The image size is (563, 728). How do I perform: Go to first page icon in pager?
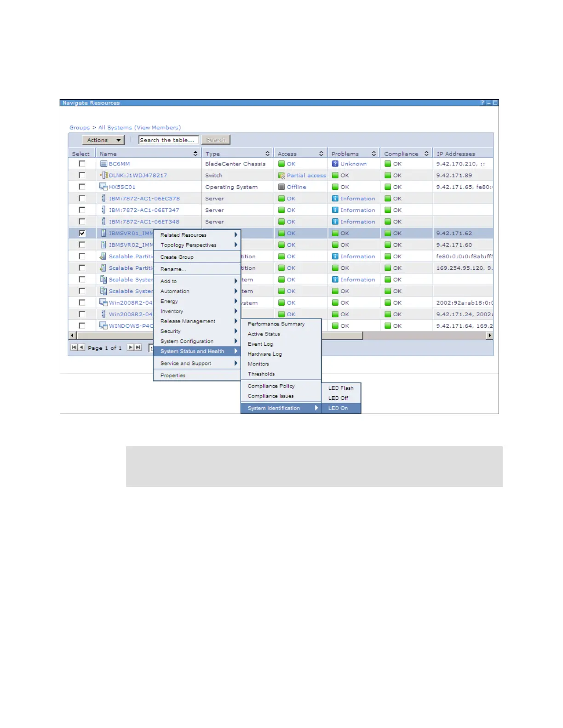click(74, 347)
